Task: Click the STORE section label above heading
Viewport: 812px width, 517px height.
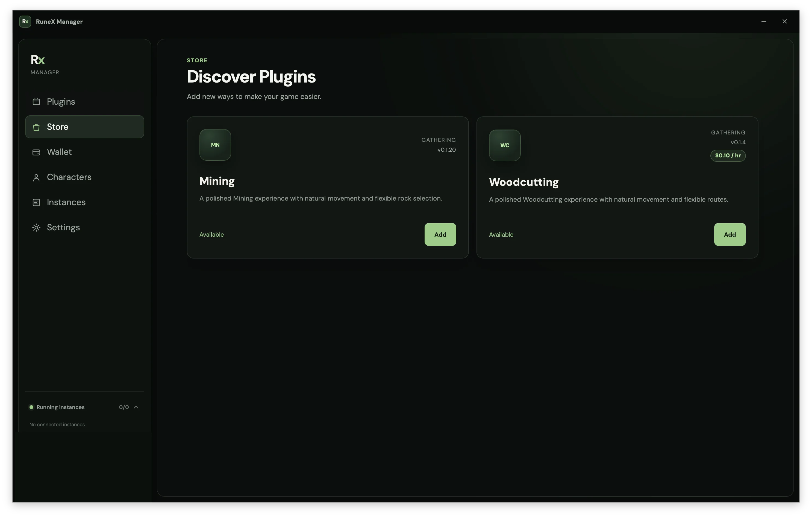Action: pos(197,60)
